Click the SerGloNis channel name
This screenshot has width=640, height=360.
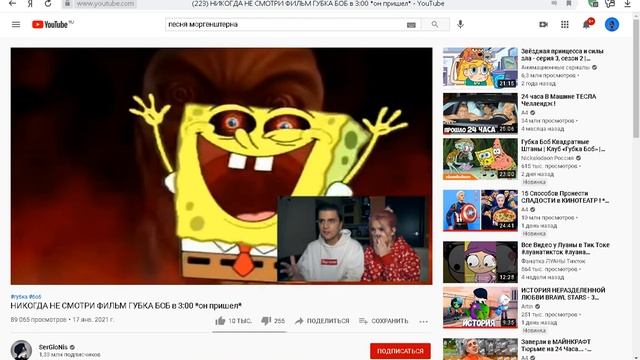(x=53, y=347)
